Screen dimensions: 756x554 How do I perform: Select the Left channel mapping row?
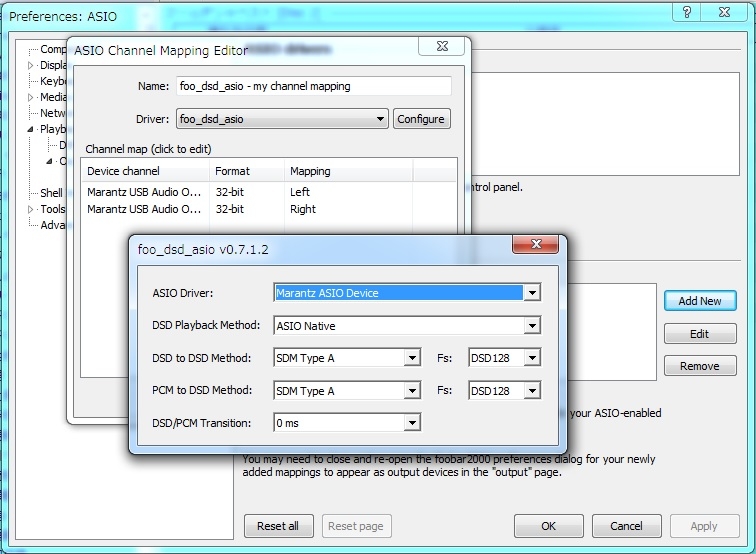pyautogui.click(x=269, y=192)
